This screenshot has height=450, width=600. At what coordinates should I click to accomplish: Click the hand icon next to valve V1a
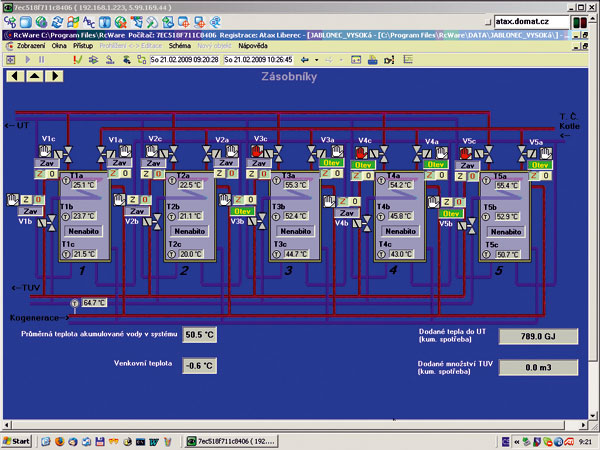[126, 151]
